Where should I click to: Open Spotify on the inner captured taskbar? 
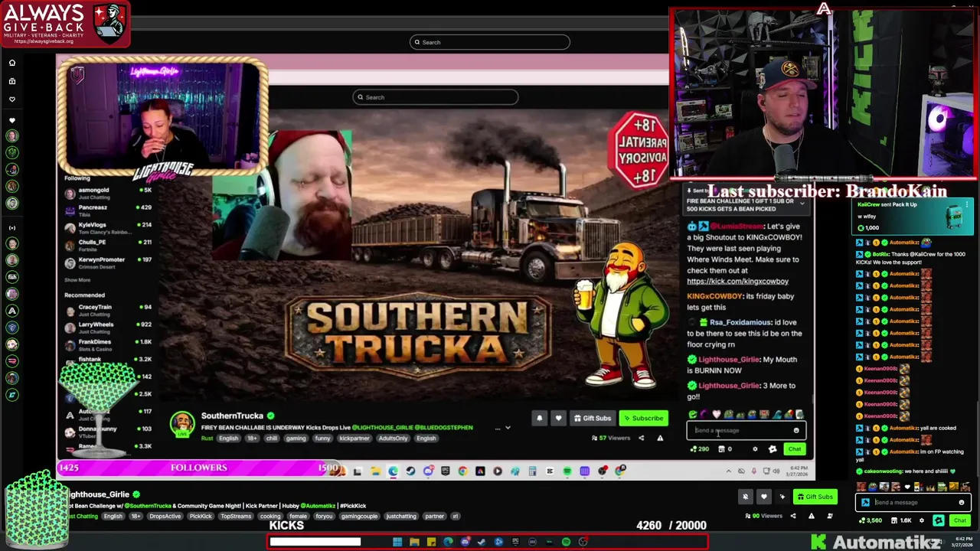pyautogui.click(x=567, y=471)
